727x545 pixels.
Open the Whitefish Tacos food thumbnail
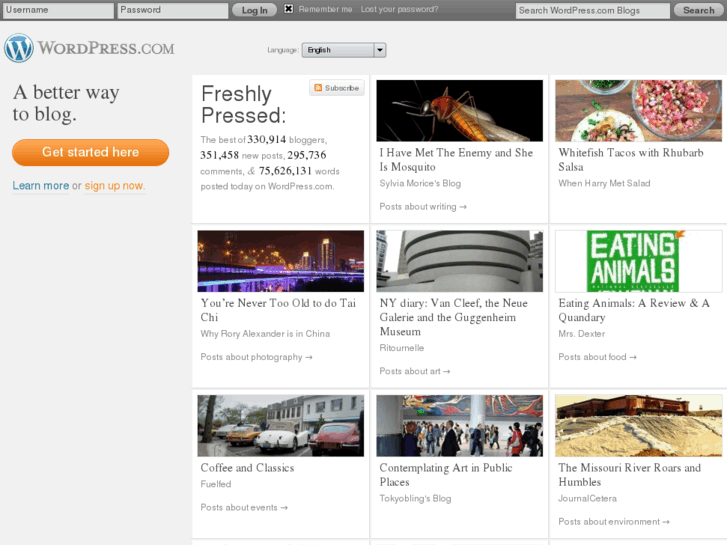click(x=638, y=110)
